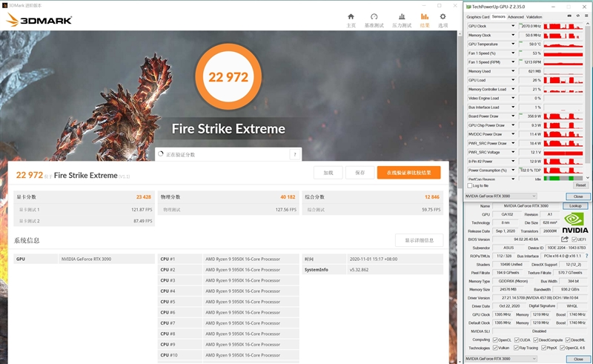Click the combined score 12 846 value

432,196
